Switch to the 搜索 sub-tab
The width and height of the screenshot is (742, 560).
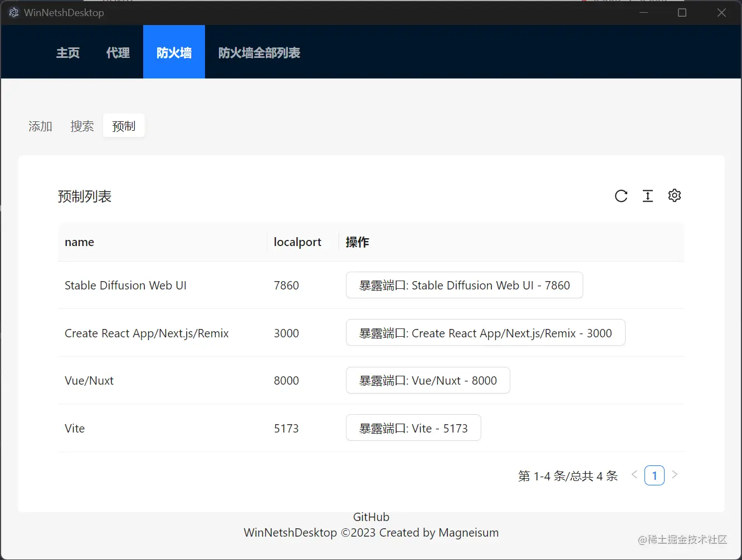click(82, 126)
